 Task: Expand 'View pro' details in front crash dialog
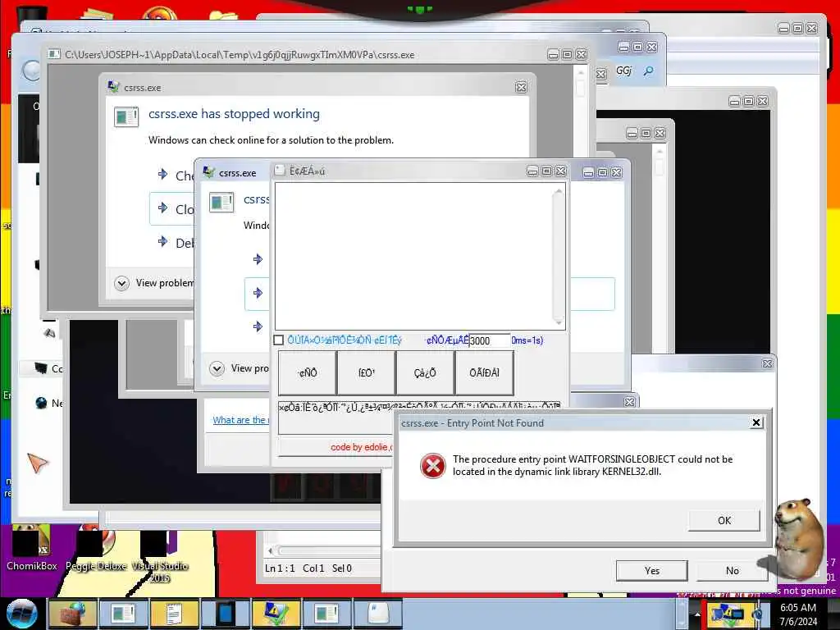[217, 368]
